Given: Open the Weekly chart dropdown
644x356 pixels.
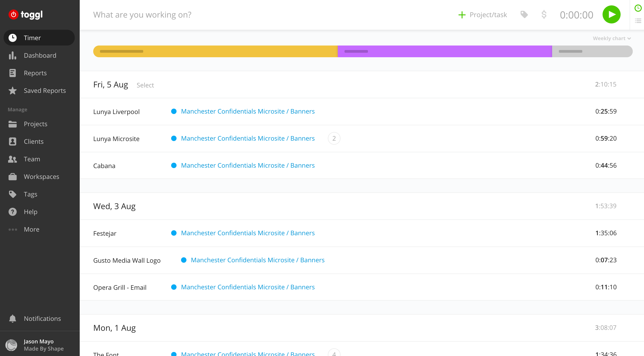Looking at the screenshot, I should click(x=612, y=38).
